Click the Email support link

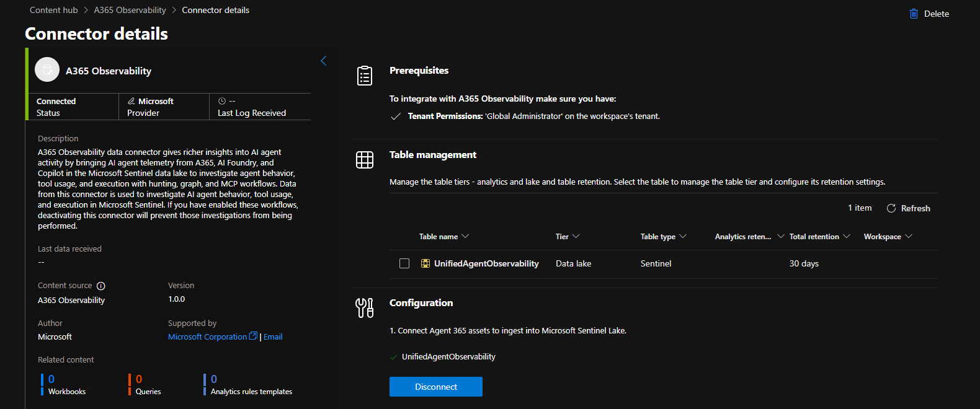point(273,336)
